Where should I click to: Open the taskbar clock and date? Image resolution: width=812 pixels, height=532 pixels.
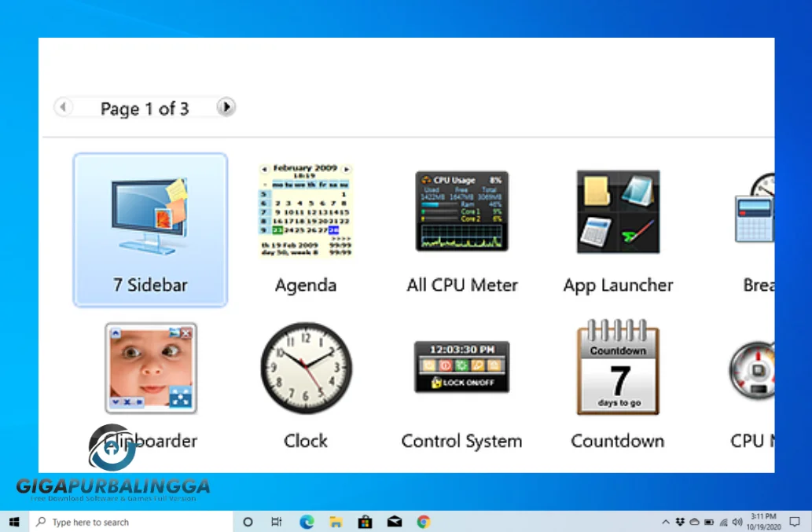[763, 522]
